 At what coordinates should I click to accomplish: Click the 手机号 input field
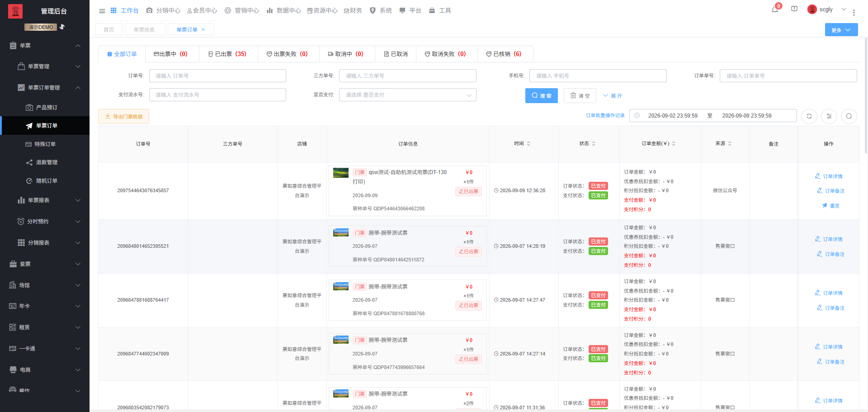coord(598,76)
